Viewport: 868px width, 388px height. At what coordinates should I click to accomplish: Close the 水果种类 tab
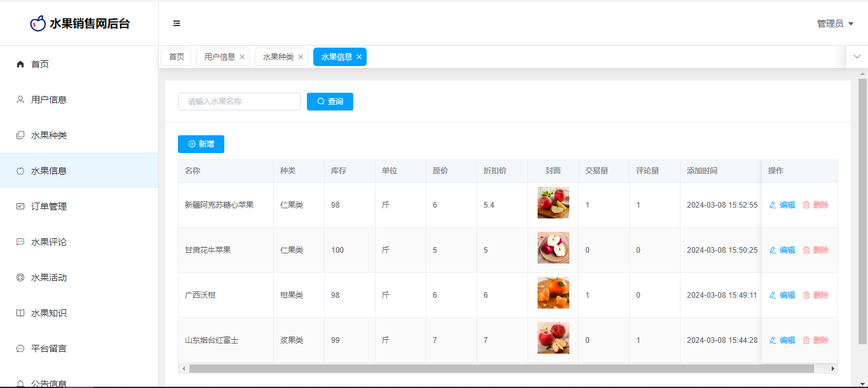pyautogui.click(x=301, y=57)
